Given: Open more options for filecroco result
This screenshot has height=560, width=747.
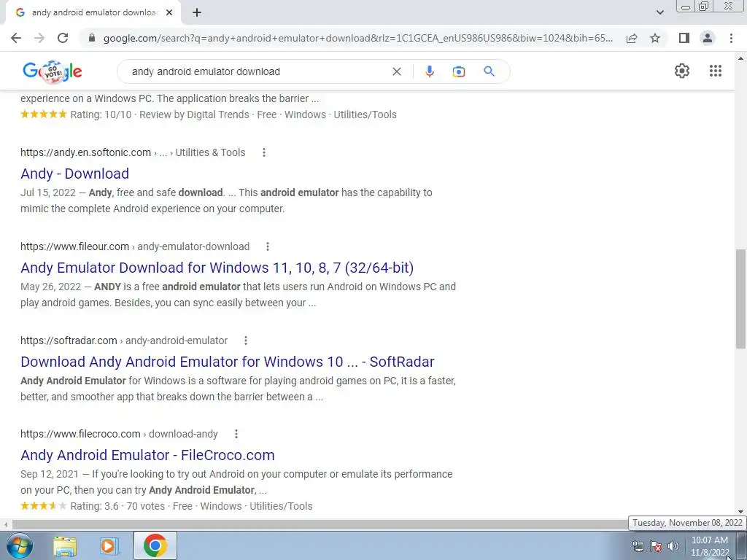Looking at the screenshot, I should (236, 434).
